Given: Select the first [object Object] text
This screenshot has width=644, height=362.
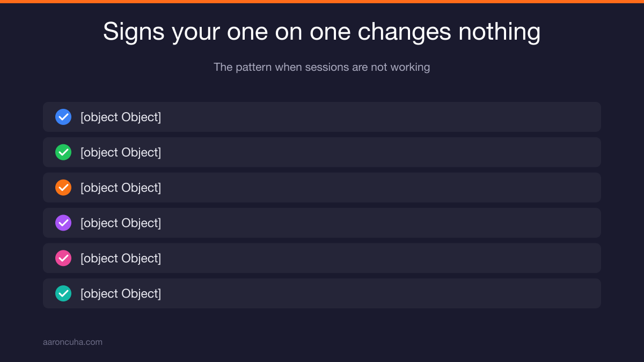Looking at the screenshot, I should (x=121, y=117).
